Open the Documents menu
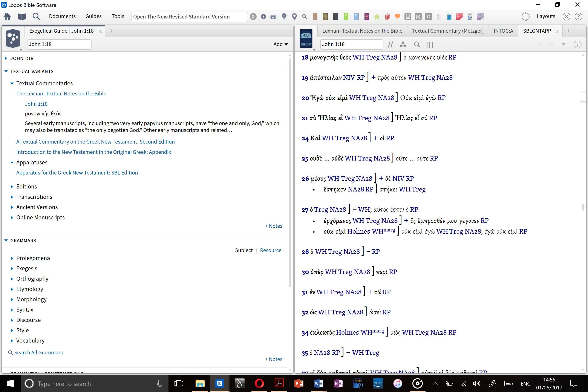 [62, 16]
